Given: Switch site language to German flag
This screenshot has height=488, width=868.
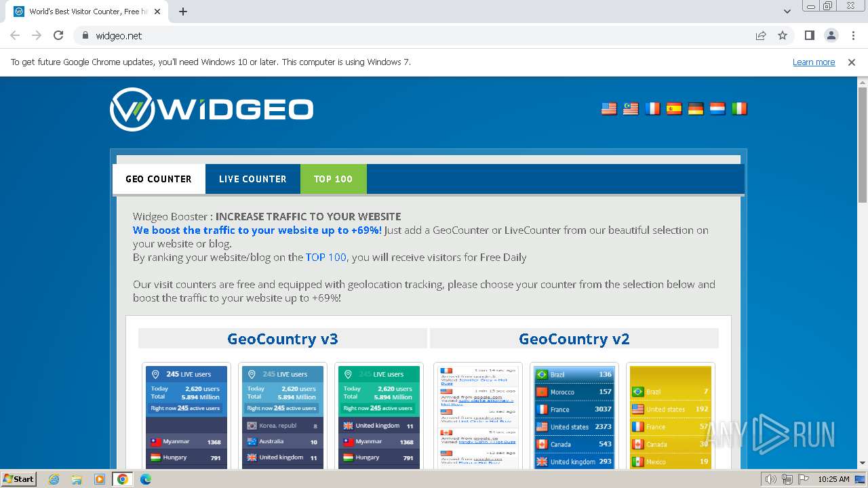Looking at the screenshot, I should point(696,108).
